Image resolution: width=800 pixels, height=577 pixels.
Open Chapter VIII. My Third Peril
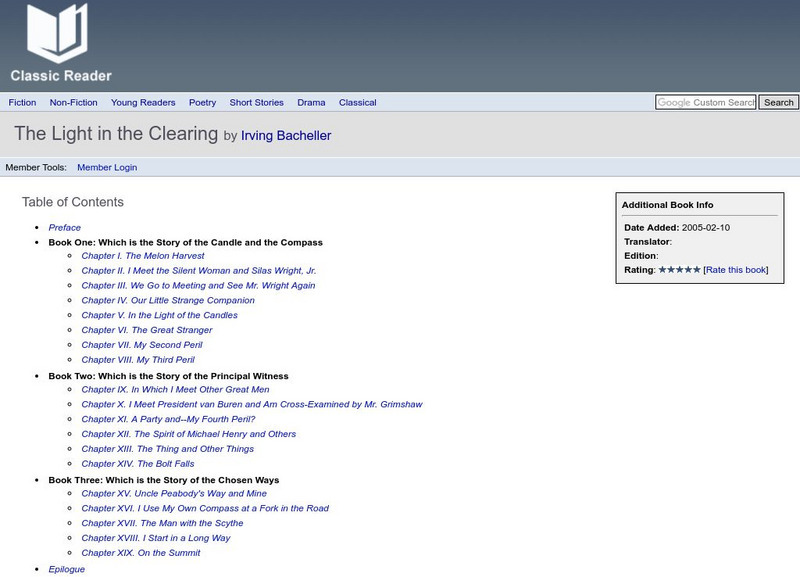138,359
